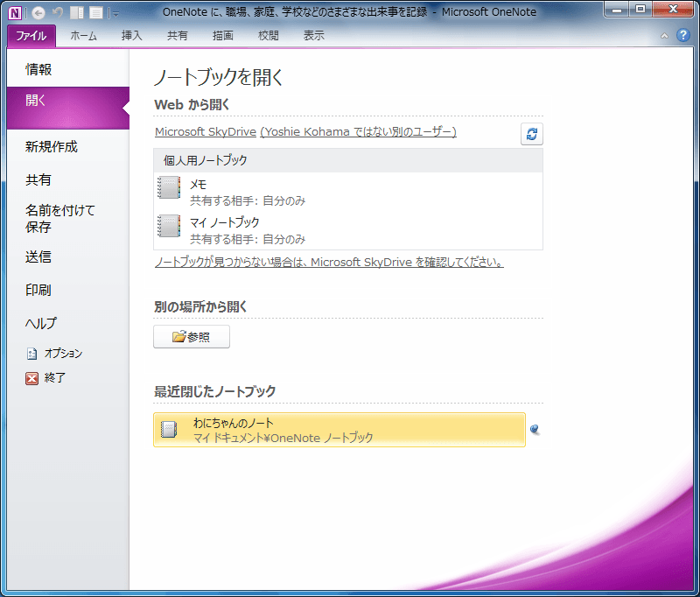Open the マイ ノートブック entry
The height and width of the screenshot is (597, 700).
pos(348,230)
